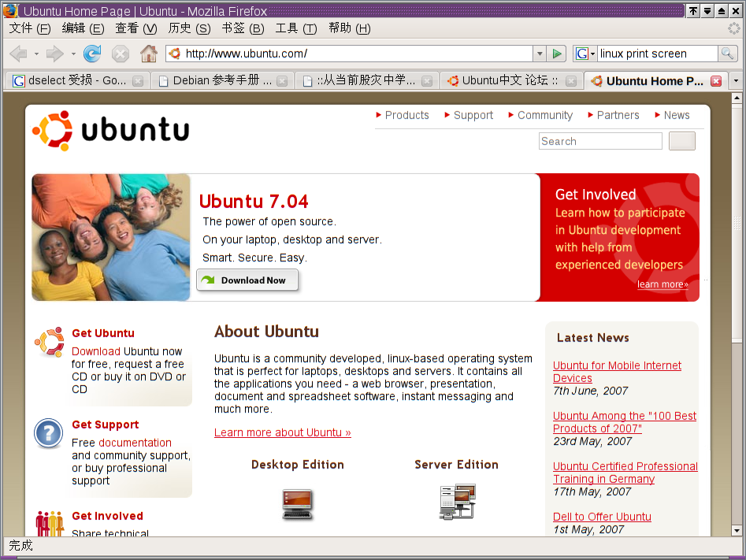Click the green Go arrow beside URL

556,54
